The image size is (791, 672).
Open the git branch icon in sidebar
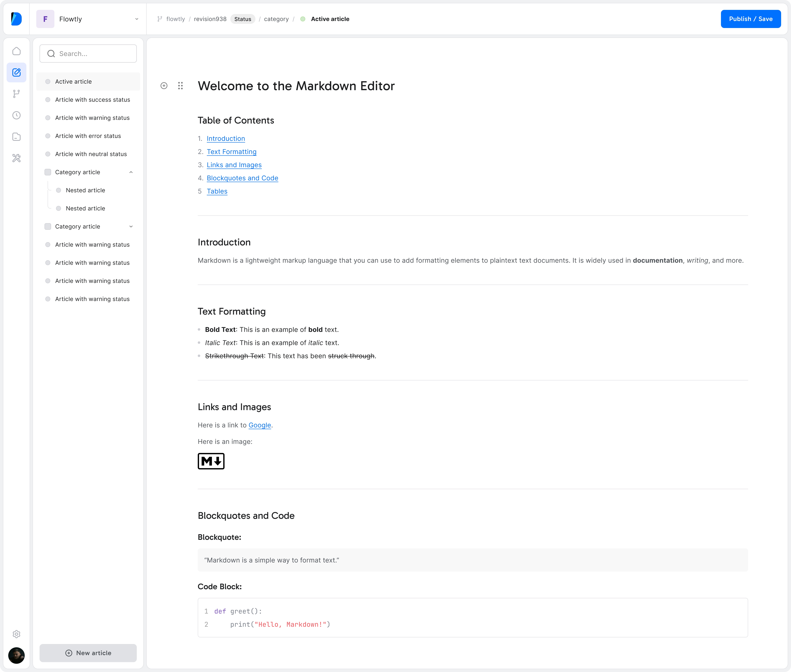coord(16,94)
